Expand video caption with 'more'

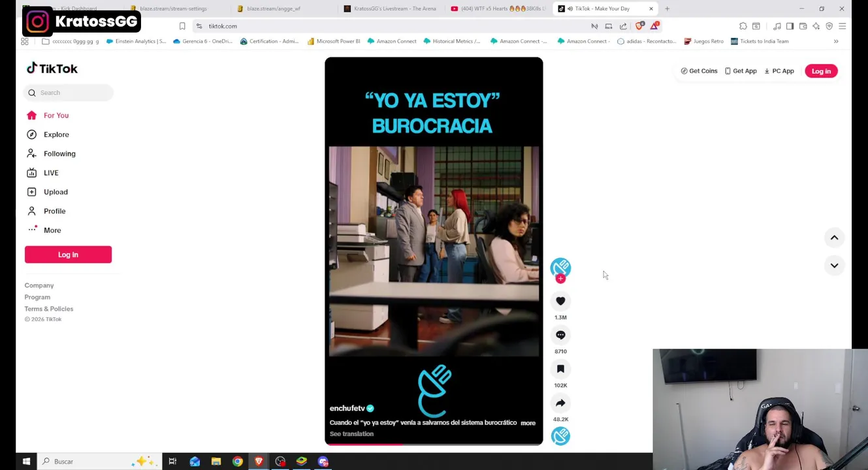(528, 423)
